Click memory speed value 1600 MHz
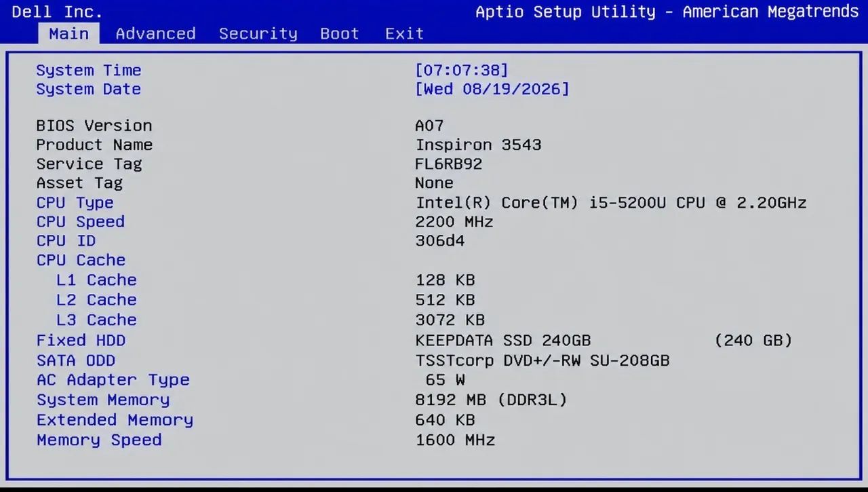868x492 pixels. pos(455,440)
